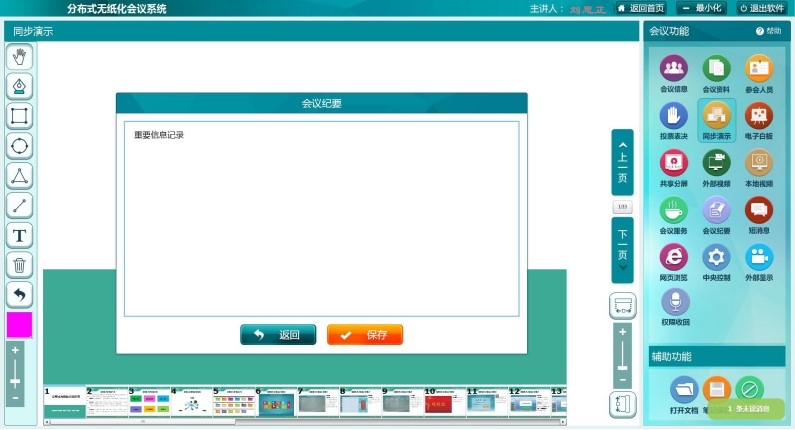This screenshot has width=795, height=430.
Task: Choose the rectangle shape tool
Action: click(x=19, y=116)
